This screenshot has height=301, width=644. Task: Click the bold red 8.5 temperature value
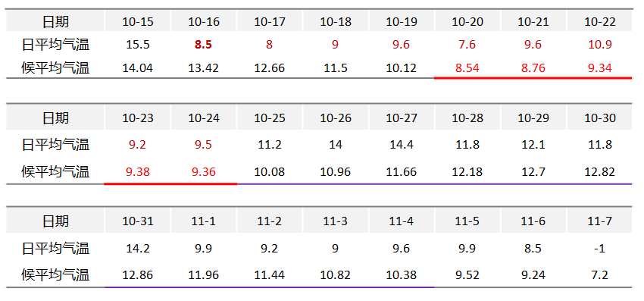[x=203, y=45]
